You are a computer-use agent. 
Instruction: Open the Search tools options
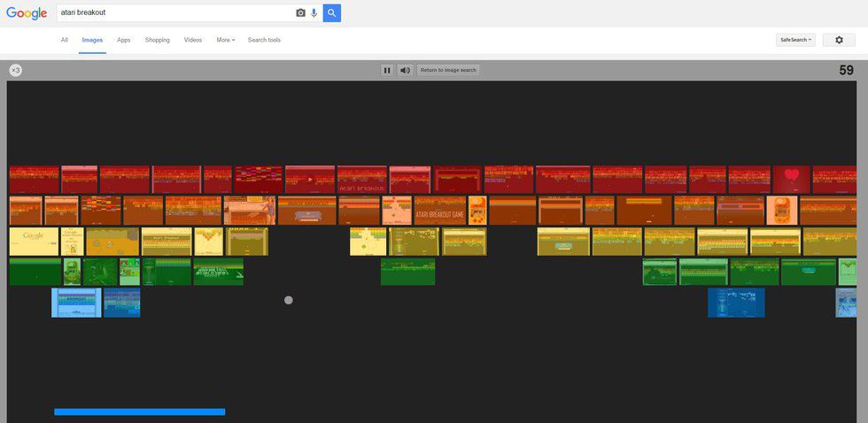(x=264, y=40)
